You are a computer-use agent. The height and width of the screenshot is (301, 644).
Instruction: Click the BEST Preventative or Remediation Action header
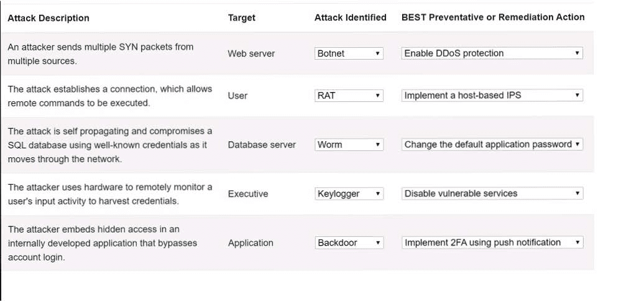tap(493, 17)
